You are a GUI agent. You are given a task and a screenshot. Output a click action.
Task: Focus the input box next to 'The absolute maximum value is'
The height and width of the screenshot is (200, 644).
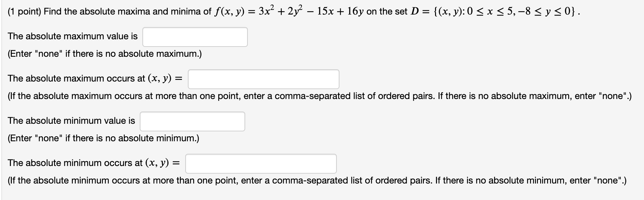(195, 37)
